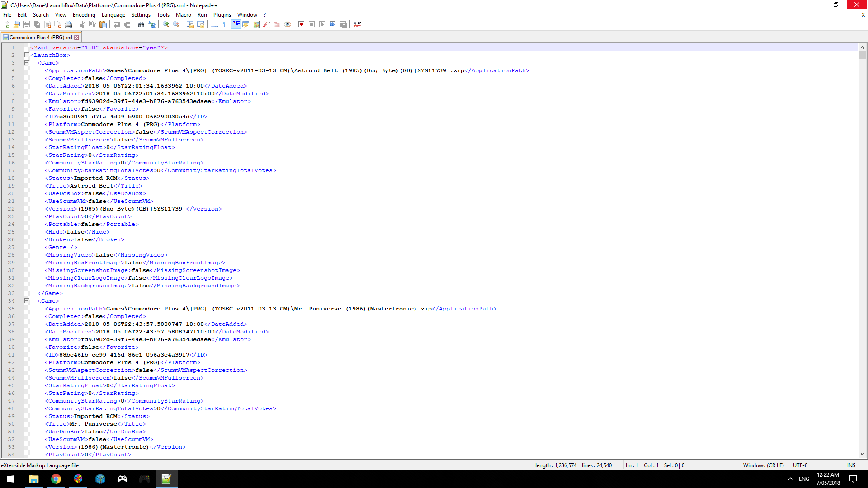Viewport: 868px width, 488px height.
Task: Toggle file monitoring with the eye icon
Action: point(288,24)
